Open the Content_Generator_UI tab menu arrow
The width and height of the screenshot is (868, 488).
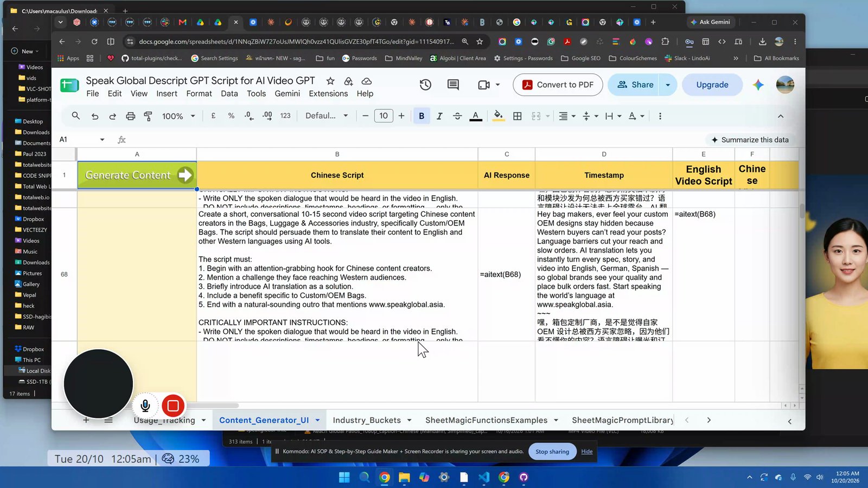pos(317,420)
